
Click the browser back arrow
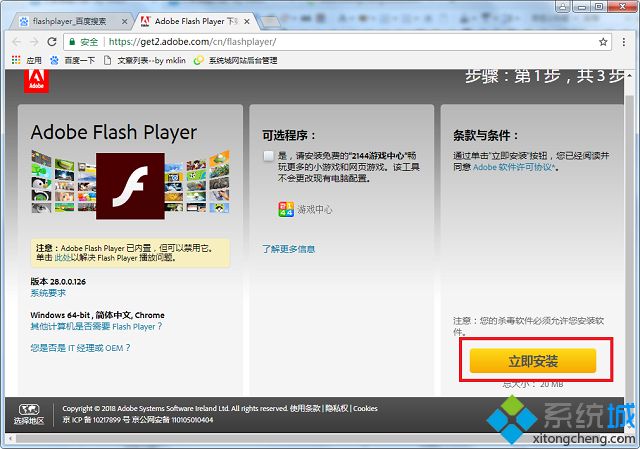[16, 42]
